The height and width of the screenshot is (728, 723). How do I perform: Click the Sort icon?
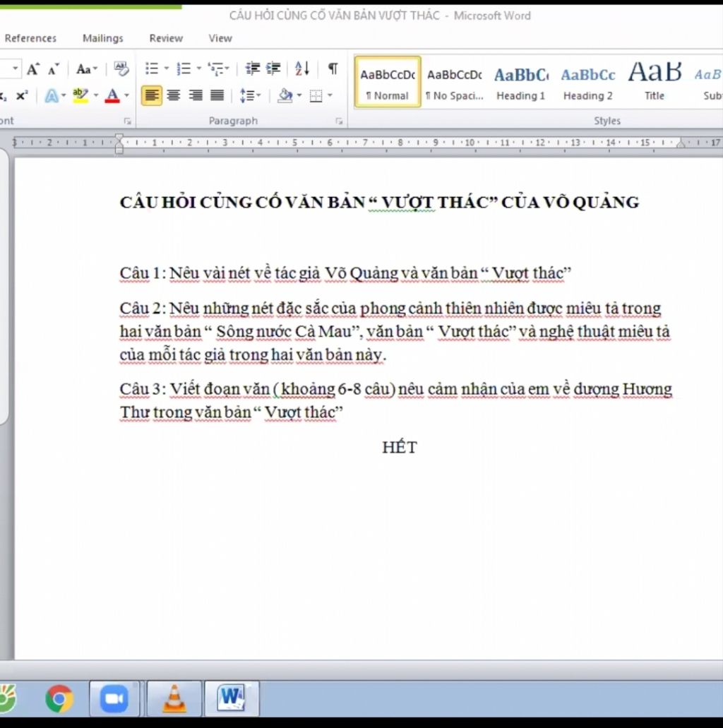(301, 68)
